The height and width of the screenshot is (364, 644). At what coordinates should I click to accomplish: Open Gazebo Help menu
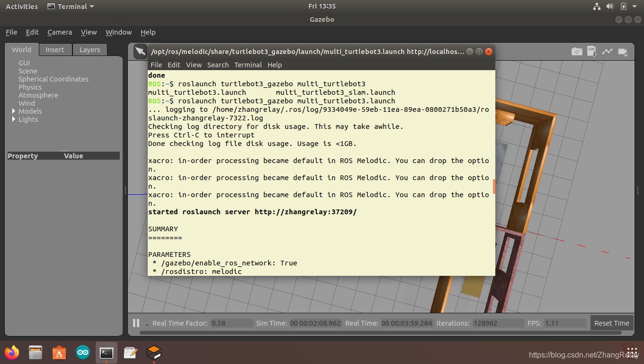148,32
